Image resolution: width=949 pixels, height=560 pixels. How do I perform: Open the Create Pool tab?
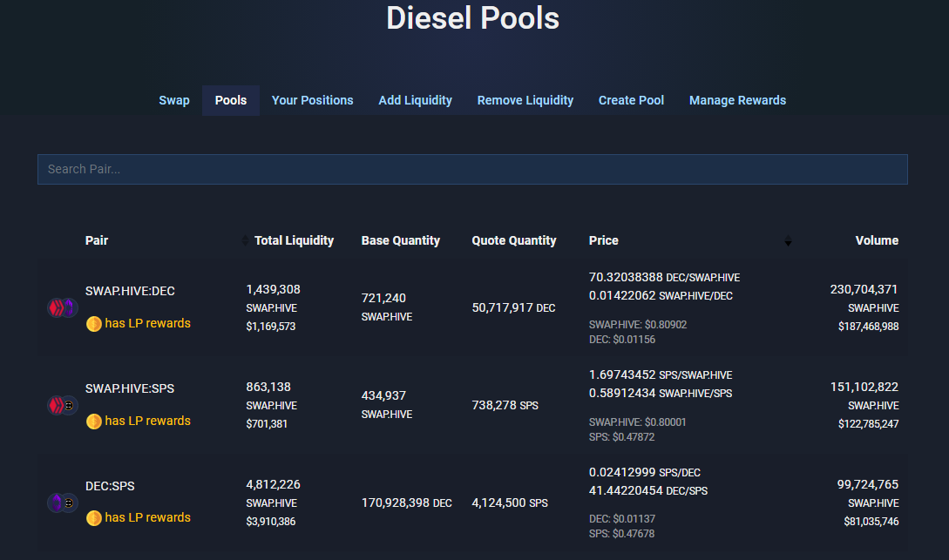point(631,100)
